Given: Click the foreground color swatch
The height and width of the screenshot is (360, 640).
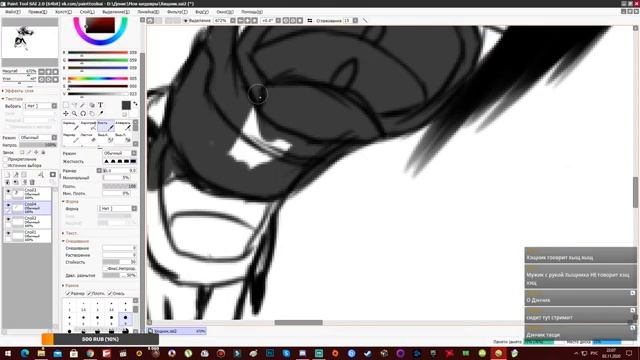Looking at the screenshot, I should (x=126, y=105).
